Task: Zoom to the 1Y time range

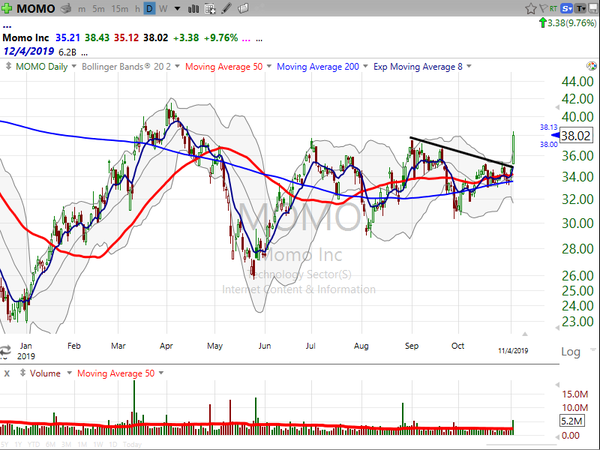Action: [x=20, y=444]
